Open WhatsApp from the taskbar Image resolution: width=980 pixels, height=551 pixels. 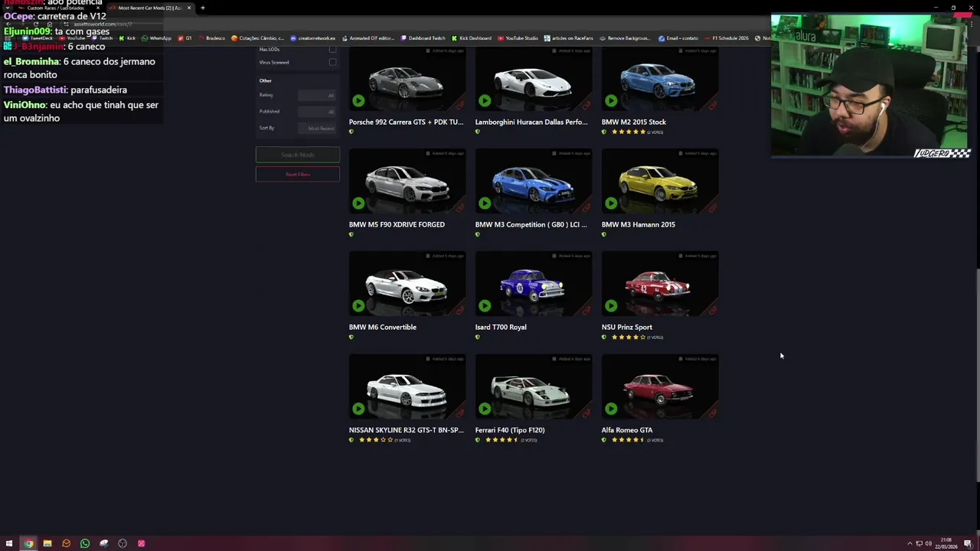pos(85,543)
